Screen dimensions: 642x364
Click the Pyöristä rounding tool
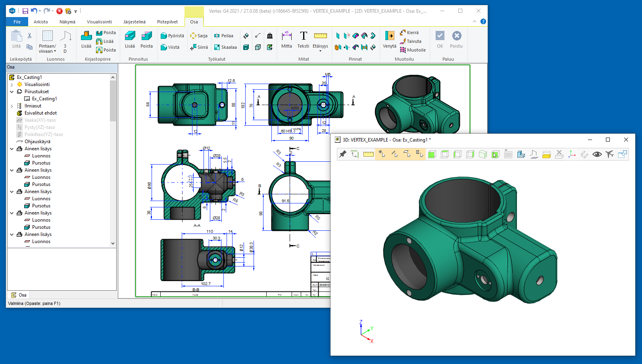(x=173, y=36)
